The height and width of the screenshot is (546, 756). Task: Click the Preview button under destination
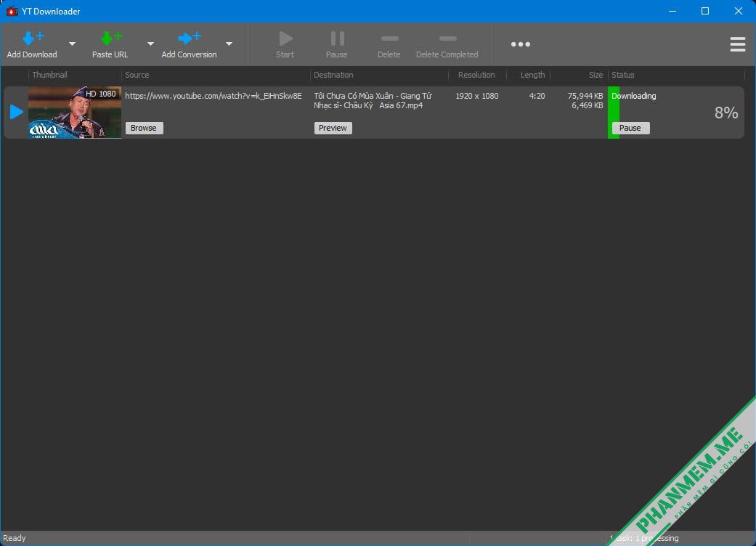coord(333,128)
